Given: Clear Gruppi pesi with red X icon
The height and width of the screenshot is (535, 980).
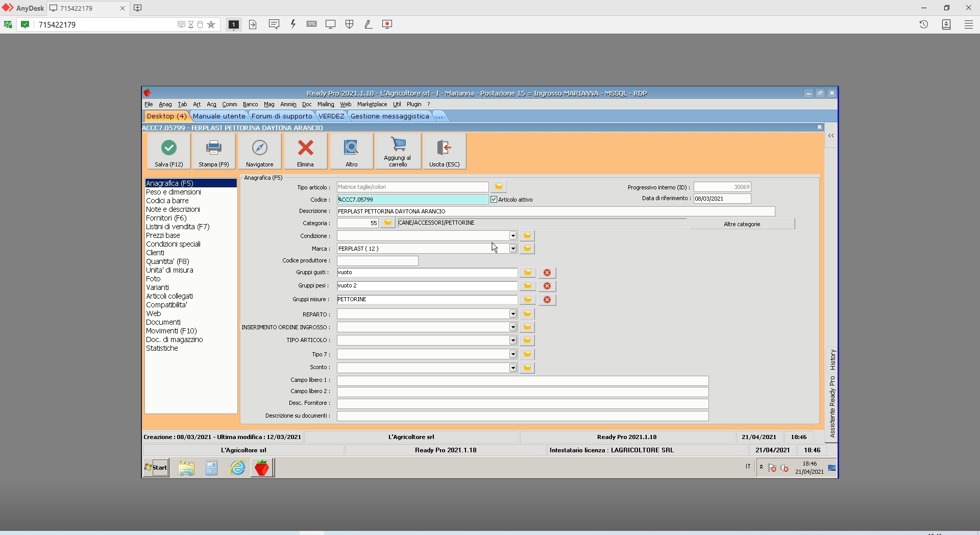Looking at the screenshot, I should coord(547,286).
